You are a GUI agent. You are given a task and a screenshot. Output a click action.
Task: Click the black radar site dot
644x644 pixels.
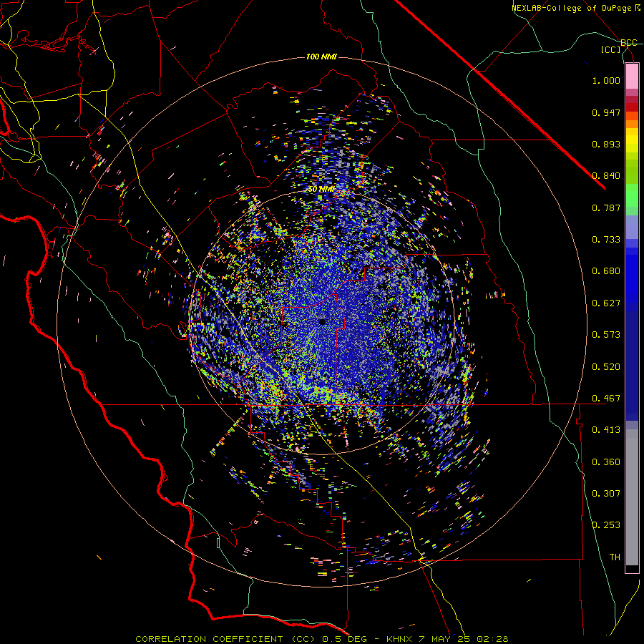click(323, 321)
